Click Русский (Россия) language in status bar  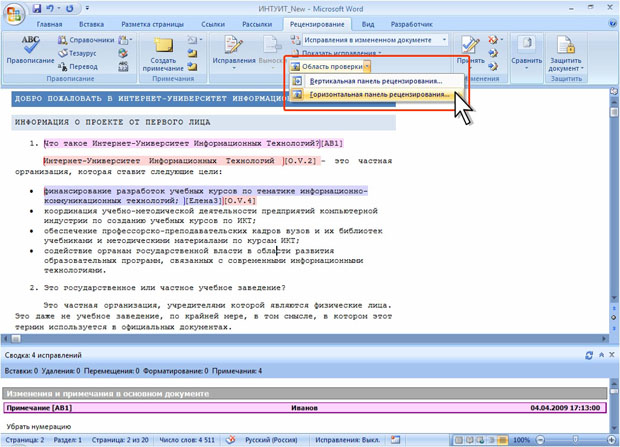[271, 440]
